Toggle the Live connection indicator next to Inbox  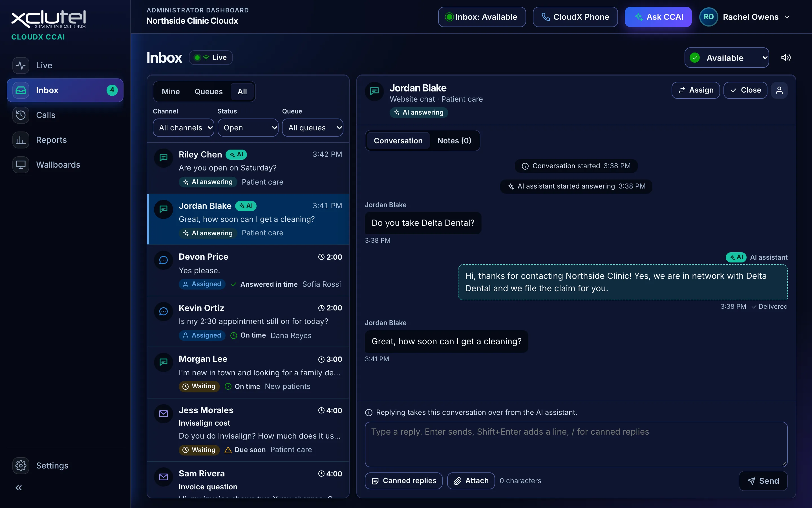pos(211,58)
